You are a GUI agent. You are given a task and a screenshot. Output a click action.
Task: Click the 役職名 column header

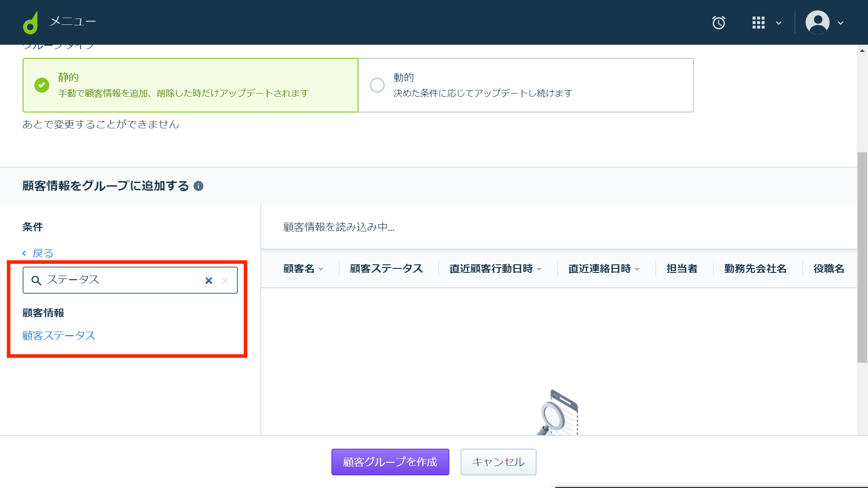(829, 269)
